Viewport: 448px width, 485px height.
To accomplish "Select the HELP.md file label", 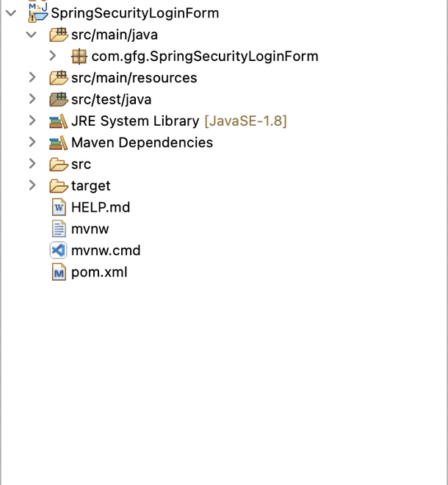I will 101,207.
